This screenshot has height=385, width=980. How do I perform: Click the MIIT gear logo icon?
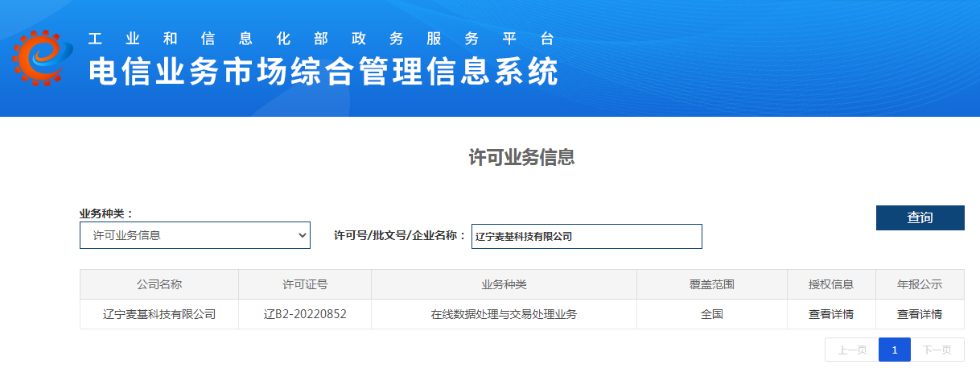[x=42, y=59]
